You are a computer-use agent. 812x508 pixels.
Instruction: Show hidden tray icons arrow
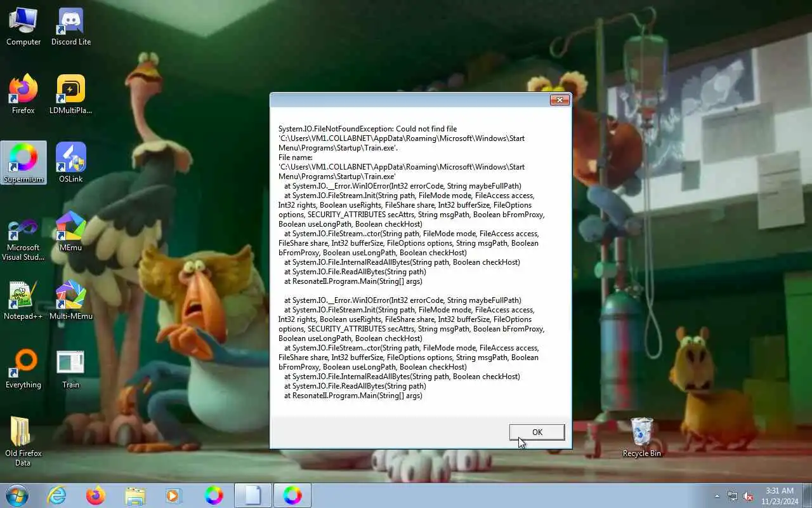(717, 496)
